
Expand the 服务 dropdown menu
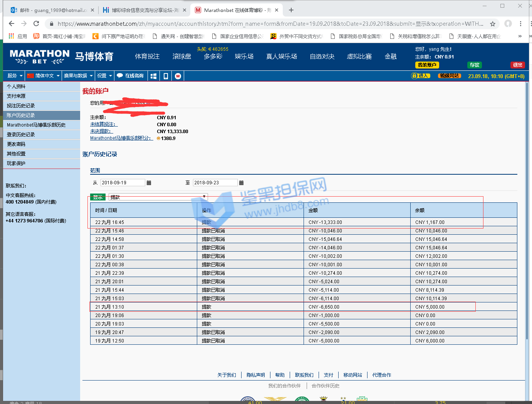pyautogui.click(x=15, y=76)
